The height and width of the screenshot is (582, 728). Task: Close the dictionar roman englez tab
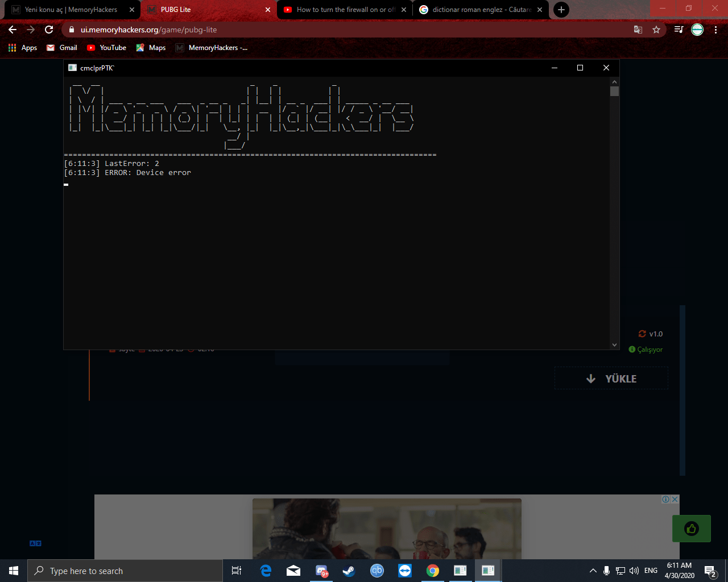[540, 10]
